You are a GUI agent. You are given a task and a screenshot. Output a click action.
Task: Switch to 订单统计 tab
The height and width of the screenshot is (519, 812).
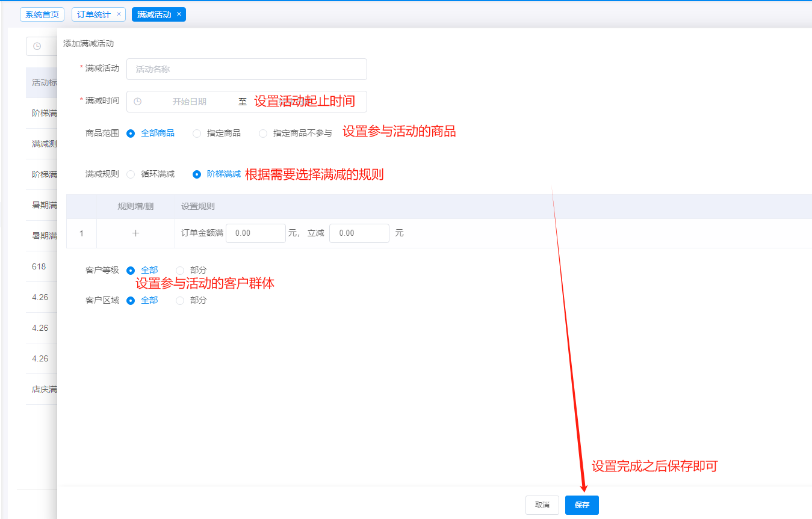94,14
